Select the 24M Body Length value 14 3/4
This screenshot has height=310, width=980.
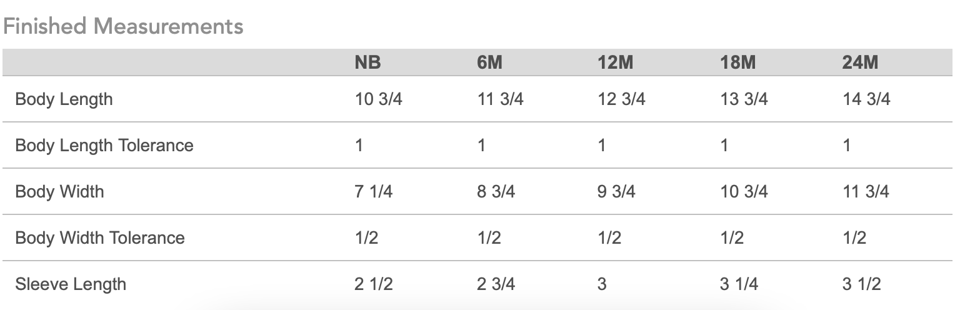(x=866, y=99)
